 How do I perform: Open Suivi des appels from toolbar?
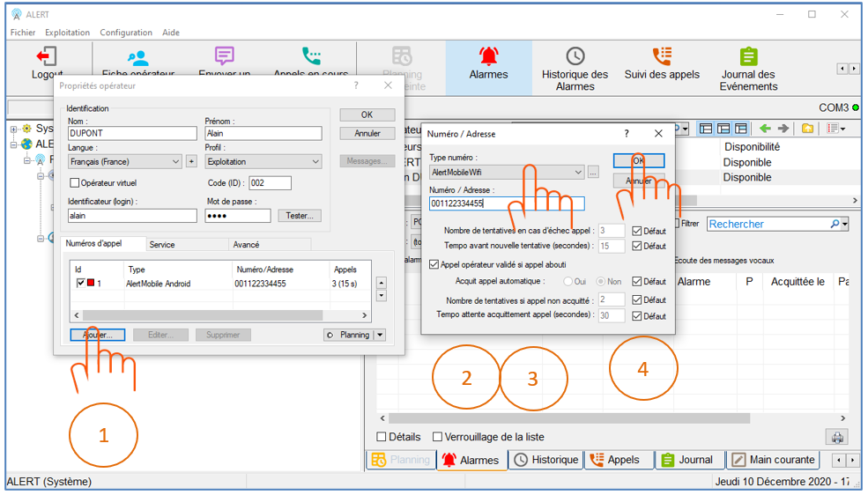click(x=662, y=64)
